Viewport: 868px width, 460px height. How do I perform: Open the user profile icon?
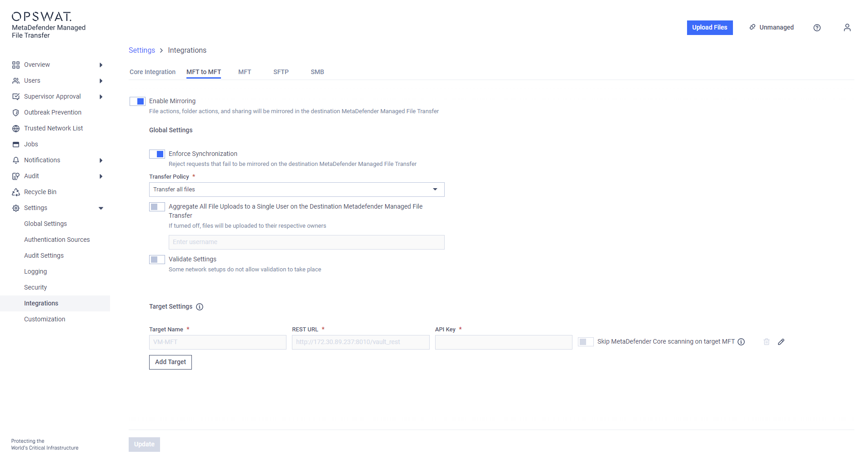pyautogui.click(x=847, y=28)
